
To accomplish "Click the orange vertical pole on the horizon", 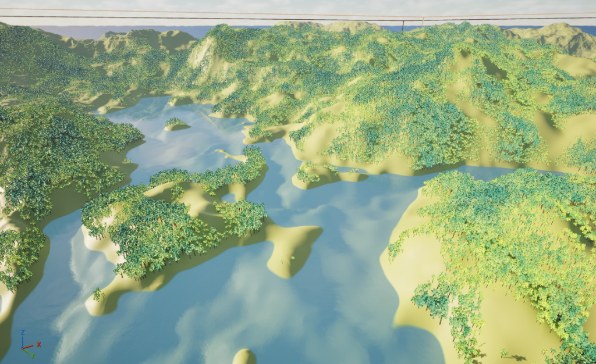I will click(423, 23).
